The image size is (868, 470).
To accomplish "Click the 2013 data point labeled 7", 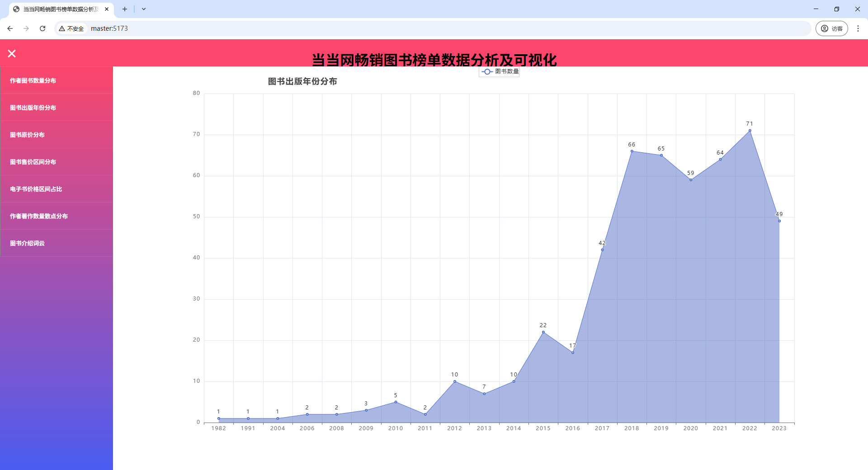I will (484, 394).
